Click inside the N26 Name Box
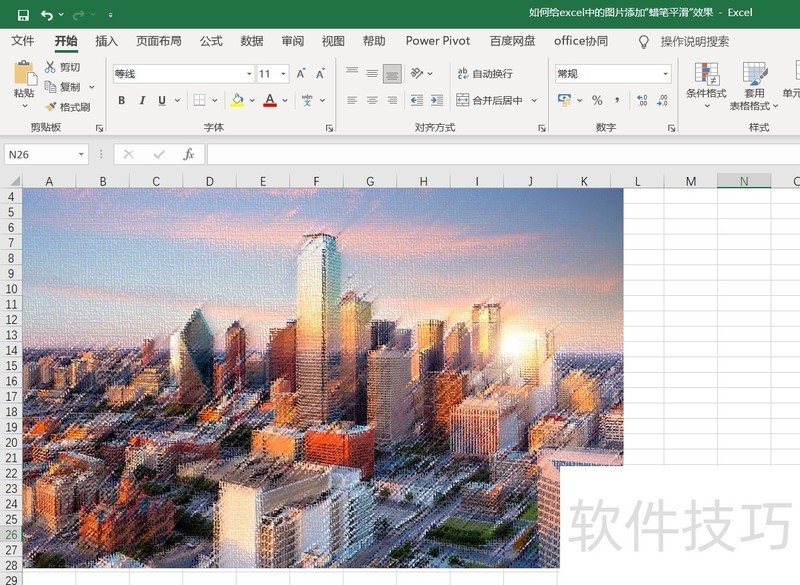 coord(40,154)
